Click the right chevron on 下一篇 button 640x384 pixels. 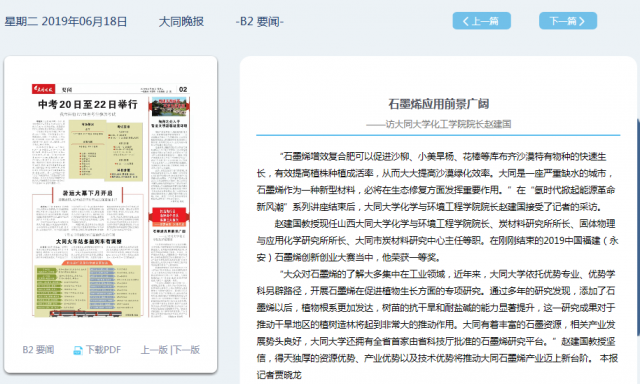click(x=582, y=21)
